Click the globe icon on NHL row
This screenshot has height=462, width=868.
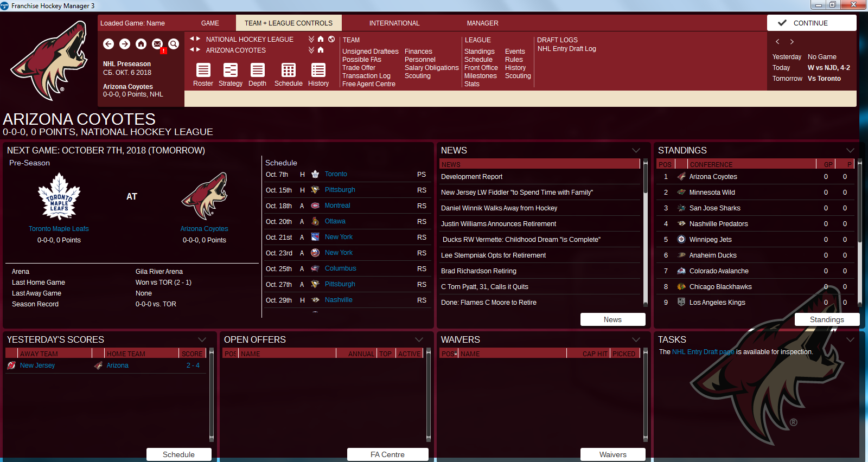pos(331,39)
